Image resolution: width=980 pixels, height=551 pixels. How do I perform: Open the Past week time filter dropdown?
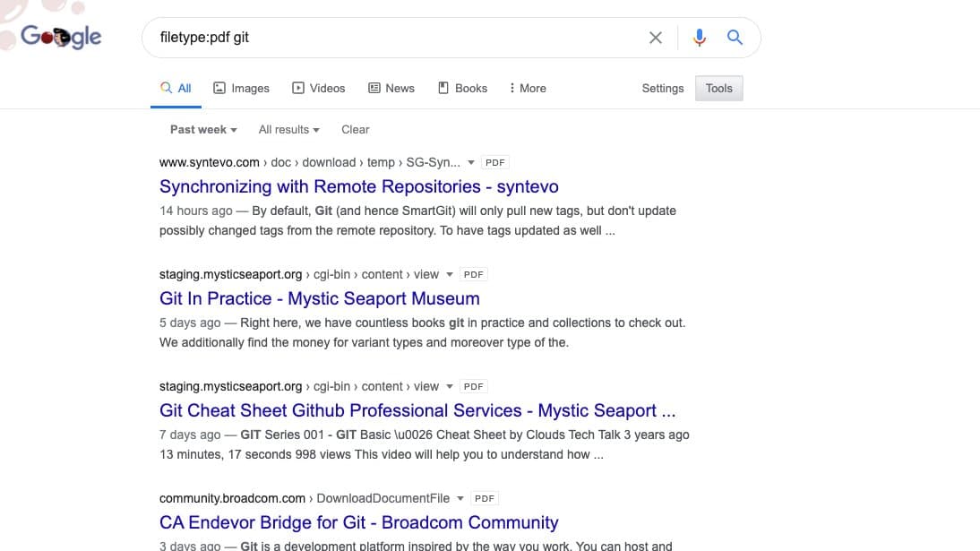click(x=202, y=129)
